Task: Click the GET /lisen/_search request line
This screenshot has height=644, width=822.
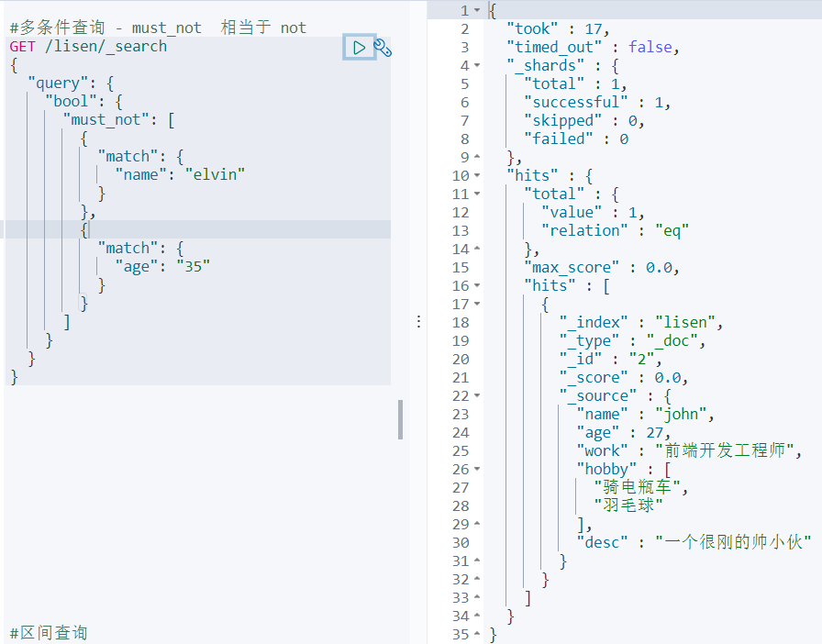Action: tap(88, 47)
